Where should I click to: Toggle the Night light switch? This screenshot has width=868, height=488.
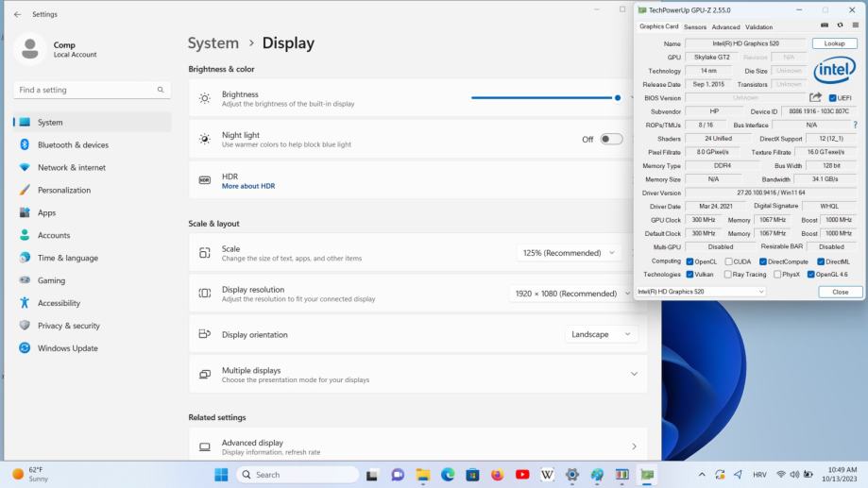point(611,140)
